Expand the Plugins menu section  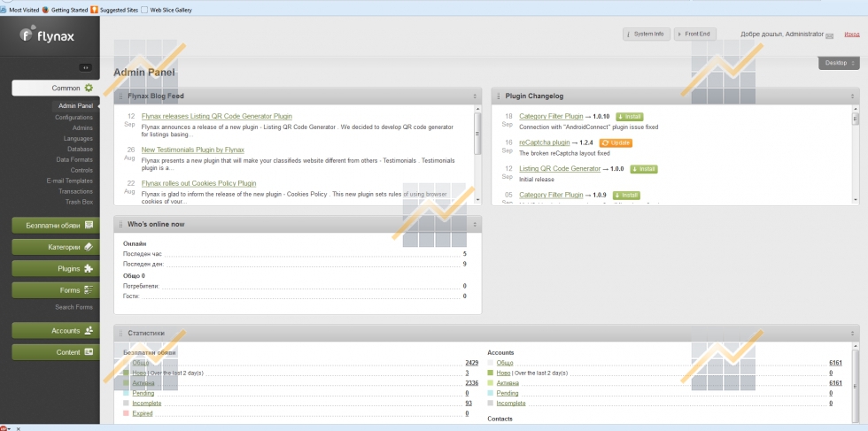[56, 269]
